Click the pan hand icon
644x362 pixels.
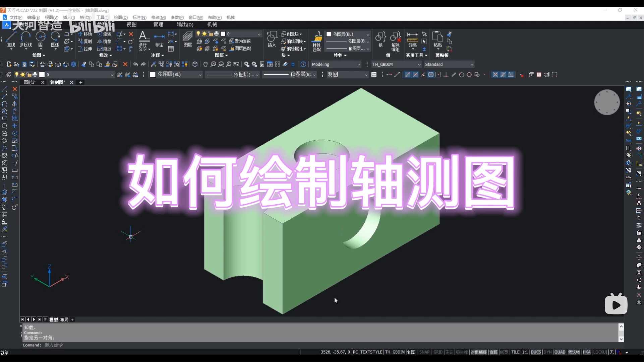click(205, 64)
